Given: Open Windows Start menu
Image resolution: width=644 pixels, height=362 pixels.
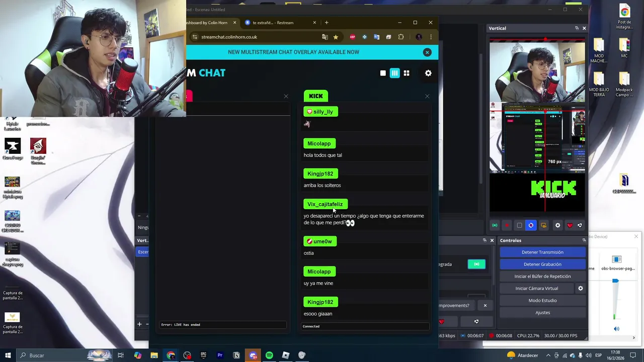Looking at the screenshot, I should coord(8,355).
